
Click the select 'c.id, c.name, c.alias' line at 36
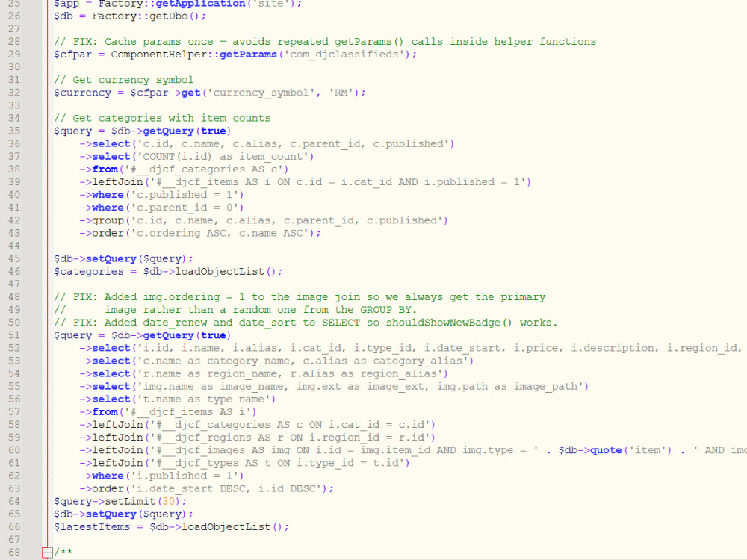(267, 144)
